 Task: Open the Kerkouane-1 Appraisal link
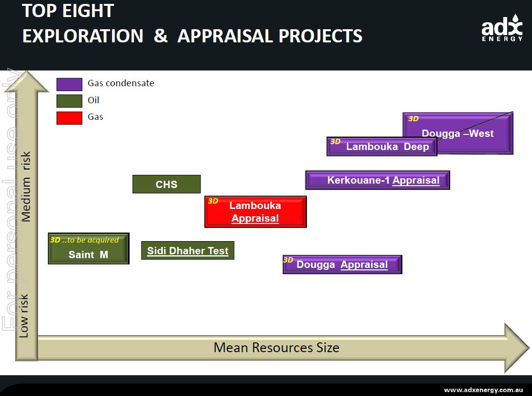[x=378, y=180]
